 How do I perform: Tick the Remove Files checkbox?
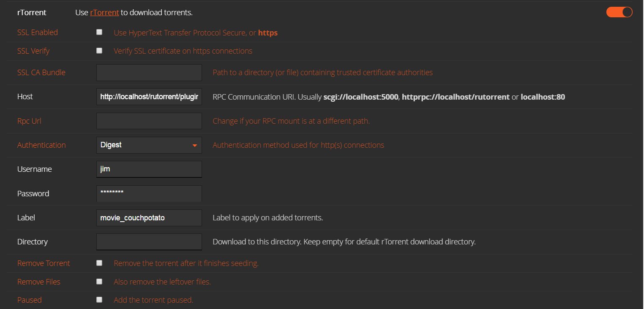[99, 282]
